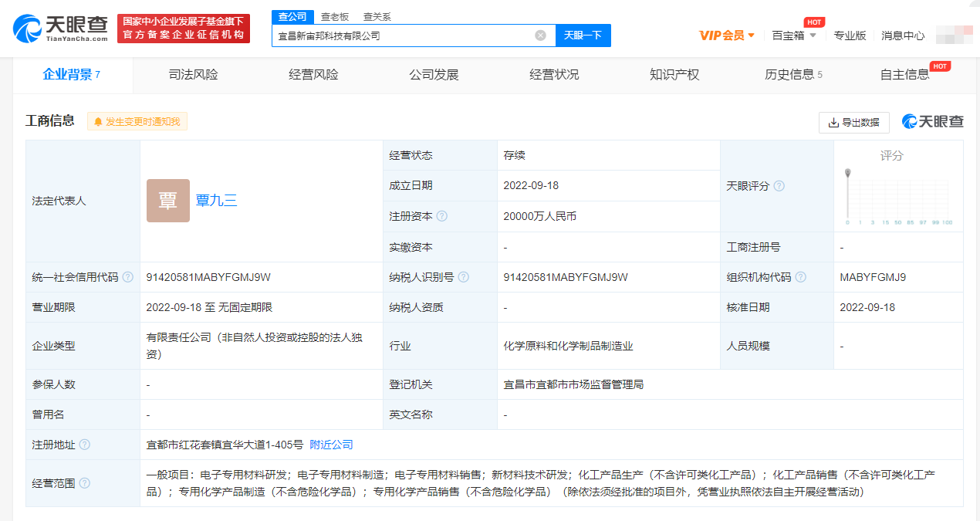
Task: Click the help icon next to 注册资本
Action: (x=442, y=217)
